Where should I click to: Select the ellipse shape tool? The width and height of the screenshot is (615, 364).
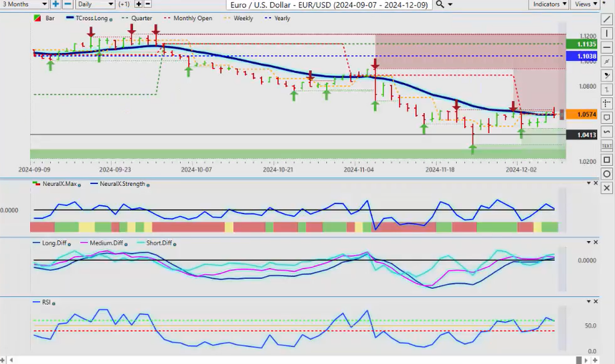[606, 174]
